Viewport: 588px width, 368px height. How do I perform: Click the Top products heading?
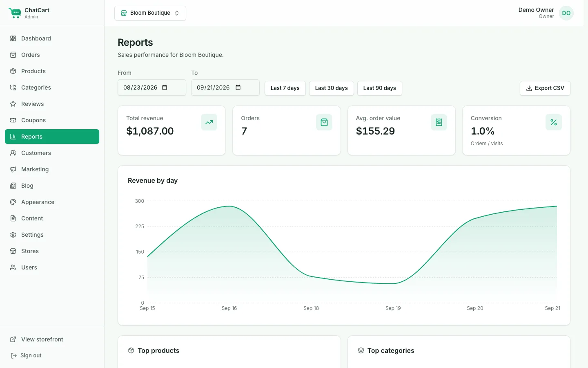point(158,351)
